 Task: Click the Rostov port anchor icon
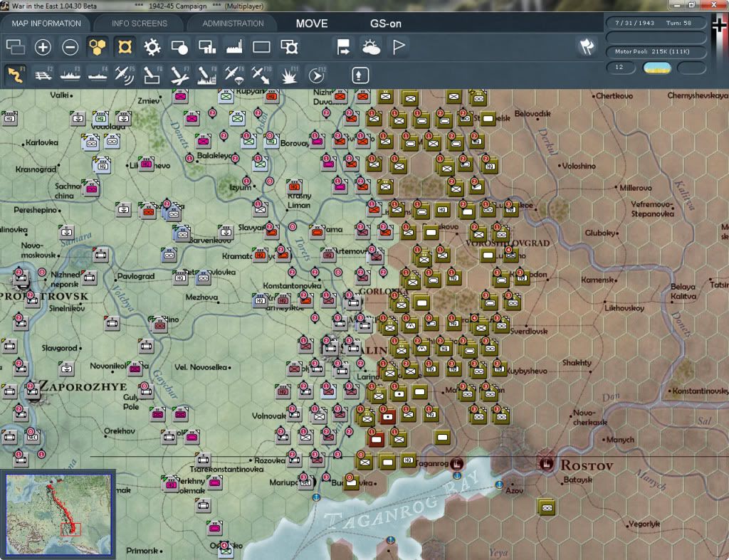point(546,463)
